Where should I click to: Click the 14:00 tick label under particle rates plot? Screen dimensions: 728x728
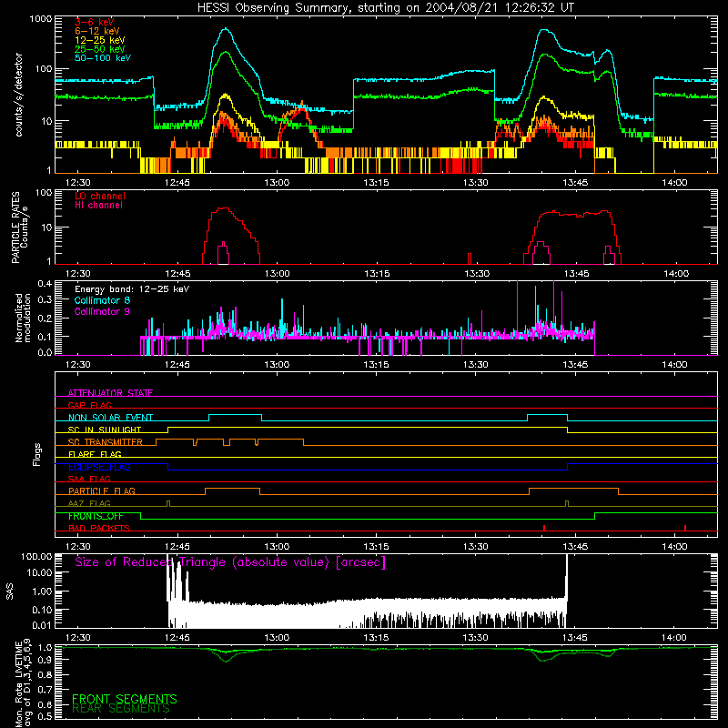(x=676, y=274)
